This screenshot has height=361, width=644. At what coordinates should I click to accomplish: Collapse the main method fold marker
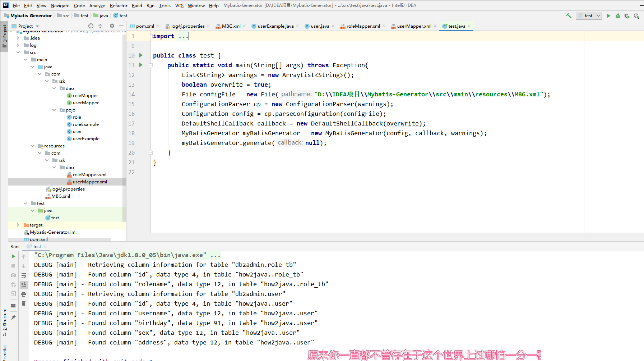150,65
